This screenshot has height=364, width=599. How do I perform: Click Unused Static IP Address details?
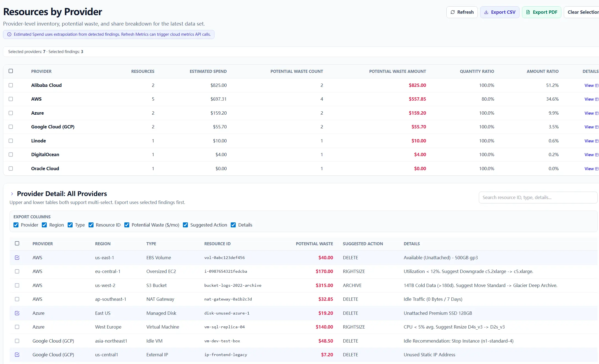point(429,355)
